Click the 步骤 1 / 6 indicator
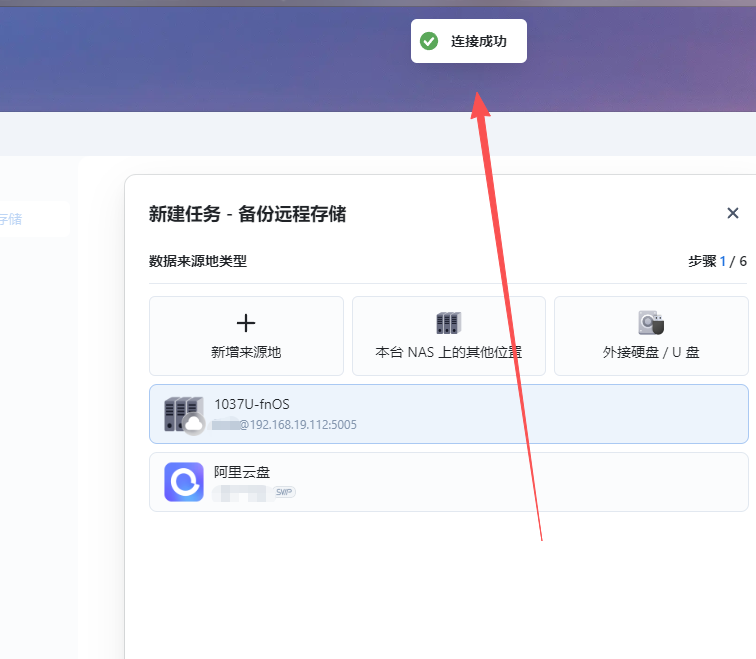Image resolution: width=756 pixels, height=659 pixels. (x=717, y=261)
